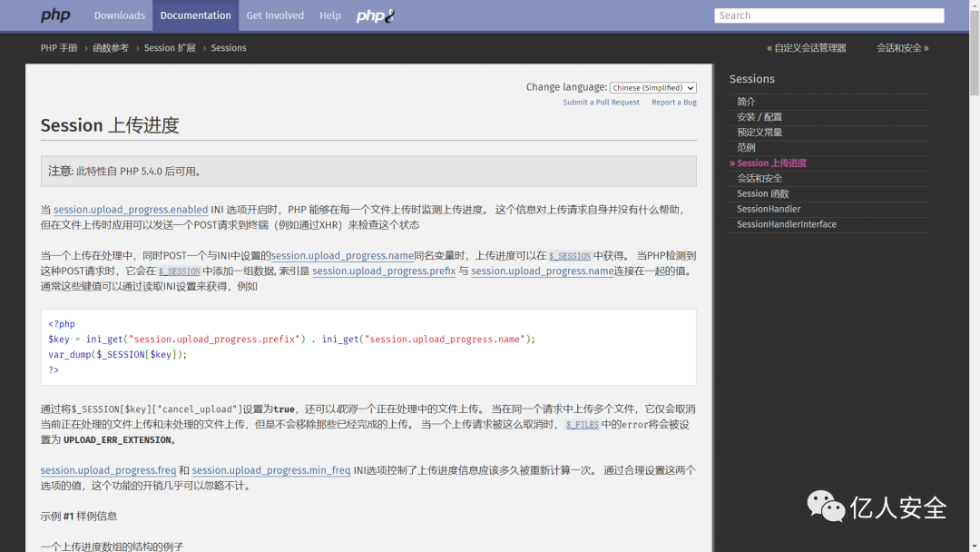980x552 pixels.
Task: Open session.upload_progress.prefix link
Action: tap(384, 271)
